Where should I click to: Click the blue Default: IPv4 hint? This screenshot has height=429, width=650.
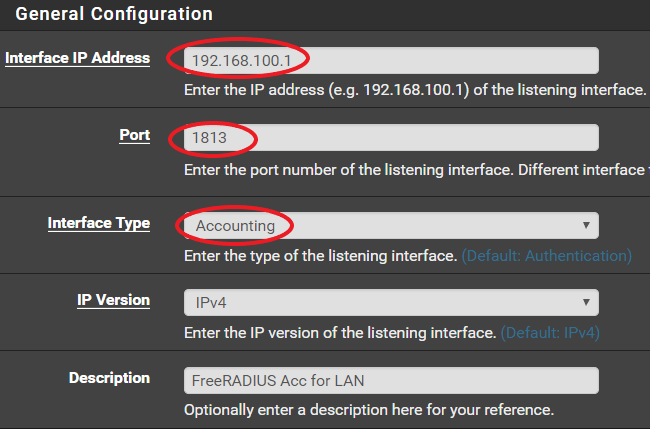coord(550,332)
